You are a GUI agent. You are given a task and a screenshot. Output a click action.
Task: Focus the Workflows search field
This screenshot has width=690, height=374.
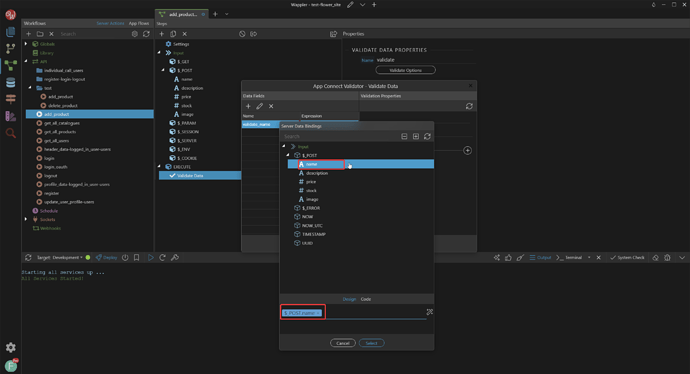pos(93,34)
